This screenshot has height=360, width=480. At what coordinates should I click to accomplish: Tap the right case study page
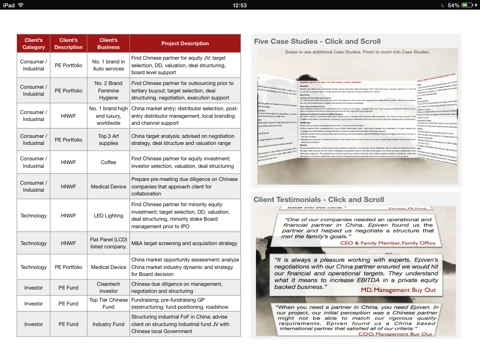437,119
